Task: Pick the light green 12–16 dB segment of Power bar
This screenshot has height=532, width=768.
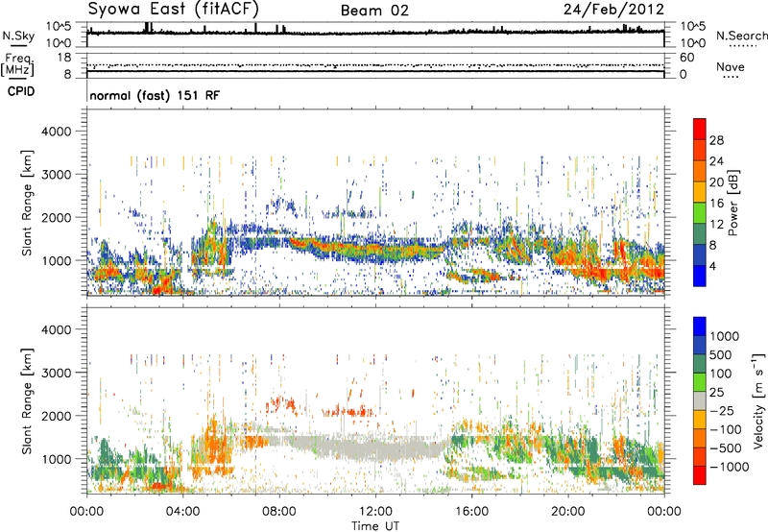Action: pyautogui.click(x=700, y=213)
